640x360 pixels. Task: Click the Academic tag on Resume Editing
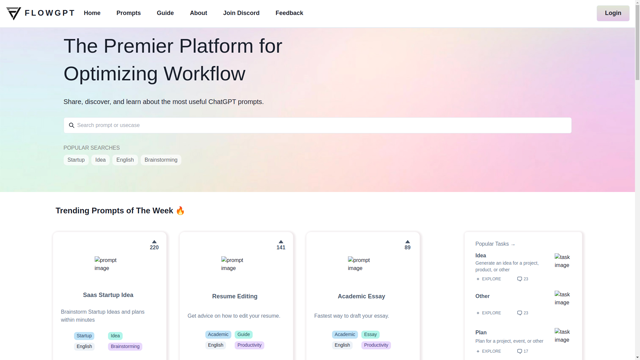point(218,334)
